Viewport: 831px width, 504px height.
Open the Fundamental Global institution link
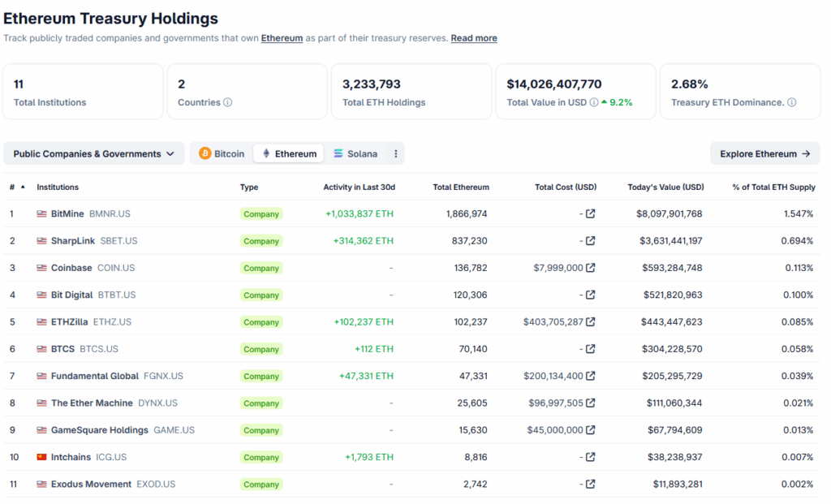(95, 376)
